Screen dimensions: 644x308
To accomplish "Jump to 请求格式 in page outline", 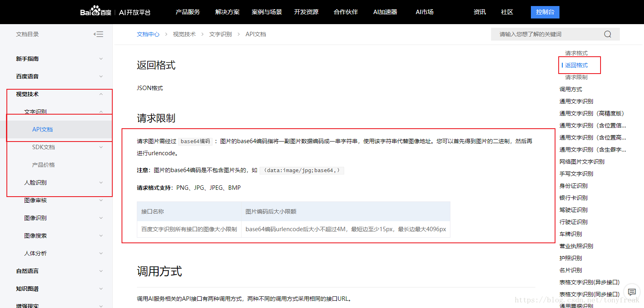I will click(x=576, y=53).
